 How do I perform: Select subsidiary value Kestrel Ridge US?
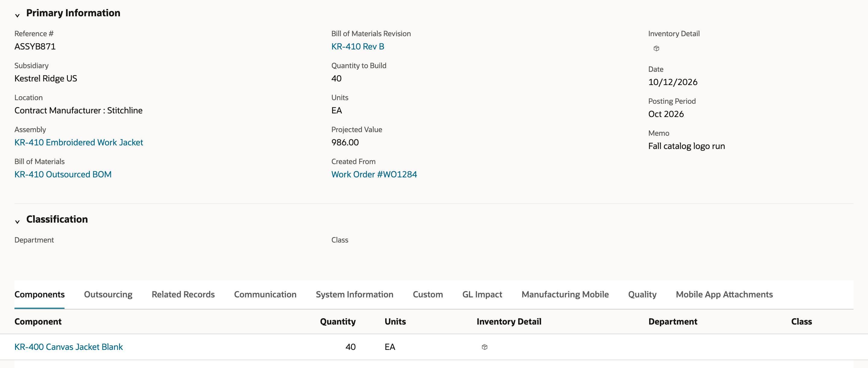[46, 79]
